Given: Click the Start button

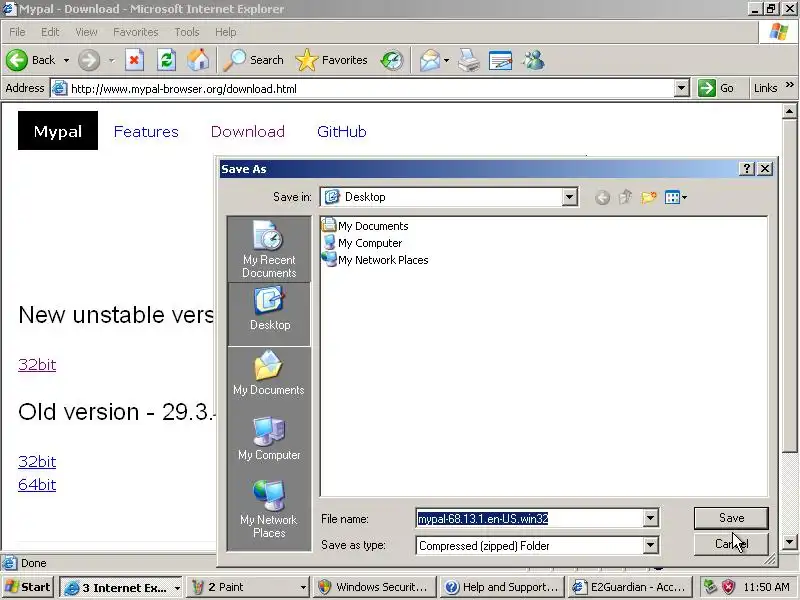Looking at the screenshot, I should [28, 587].
